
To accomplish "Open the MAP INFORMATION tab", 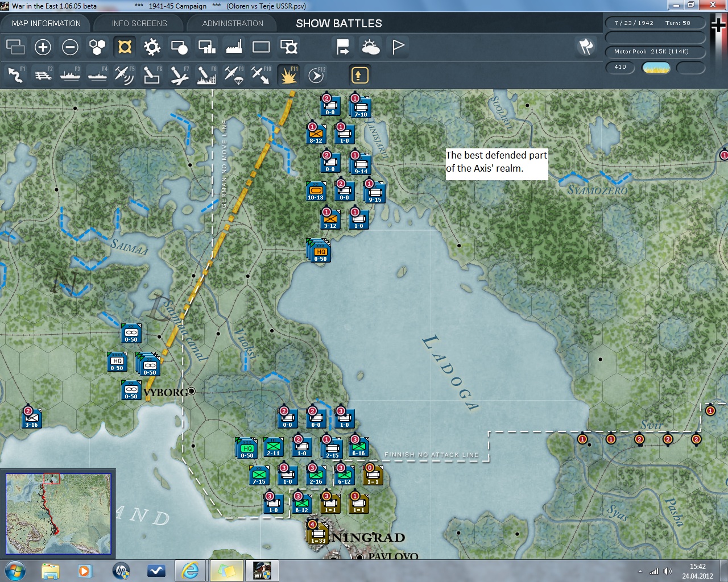I will (46, 23).
